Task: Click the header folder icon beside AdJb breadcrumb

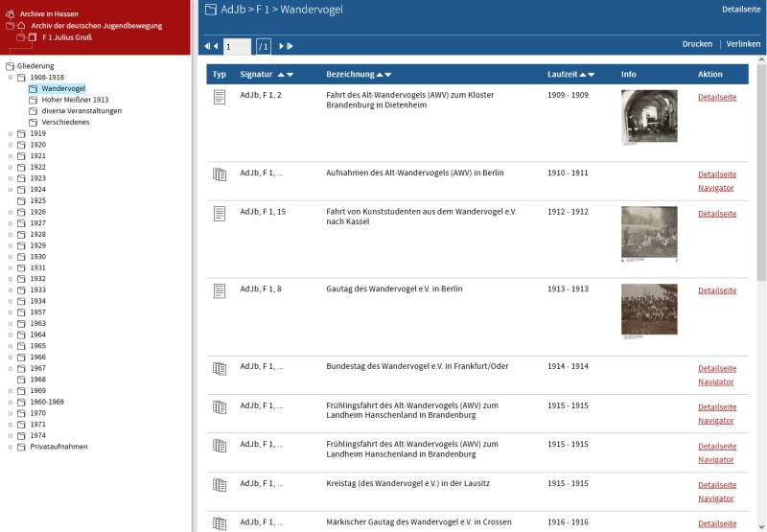Action: point(210,10)
